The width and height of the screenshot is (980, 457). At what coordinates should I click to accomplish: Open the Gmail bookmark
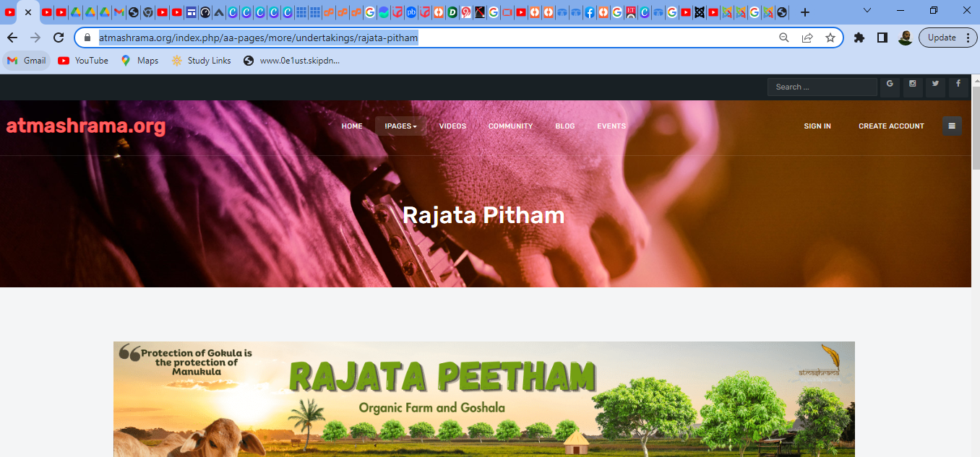(x=26, y=61)
